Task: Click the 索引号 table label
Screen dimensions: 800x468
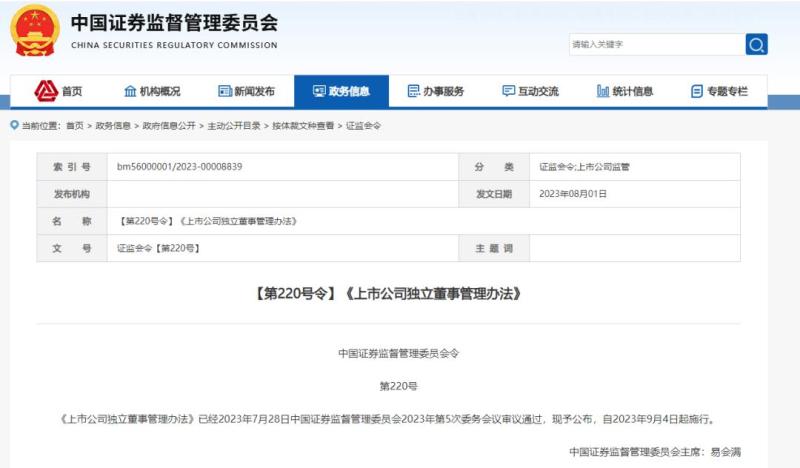Action: click(72, 167)
